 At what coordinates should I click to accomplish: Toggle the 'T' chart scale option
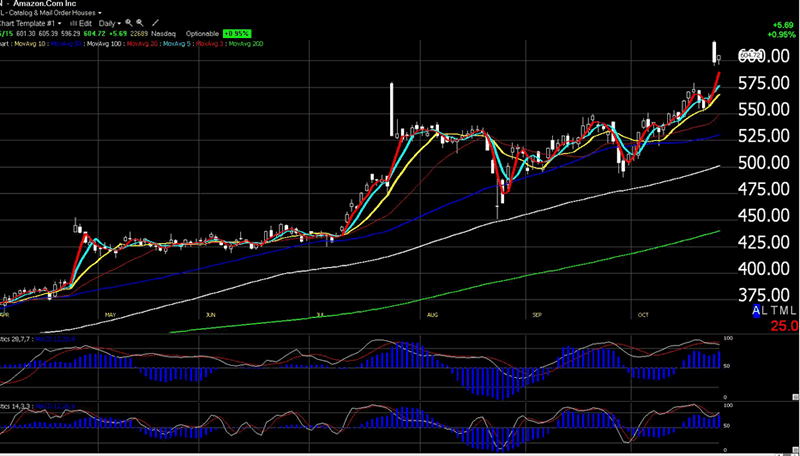pyautogui.click(x=773, y=312)
